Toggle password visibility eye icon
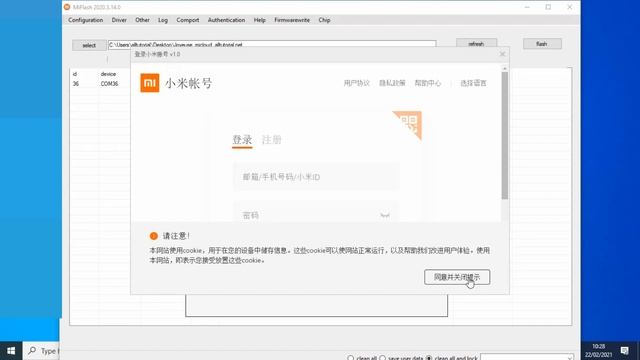This screenshot has width=640, height=360. [384, 215]
